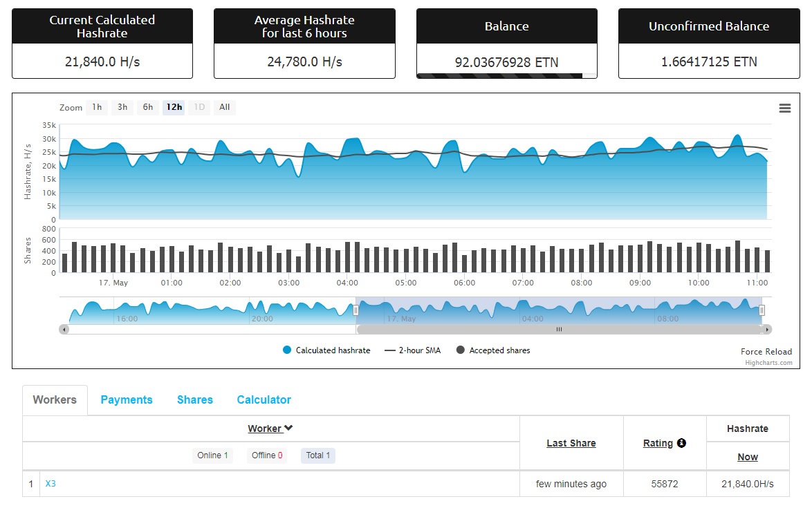Viewport: 812px width, 508px height.
Task: Click the left navigator range handle
Action: click(356, 311)
